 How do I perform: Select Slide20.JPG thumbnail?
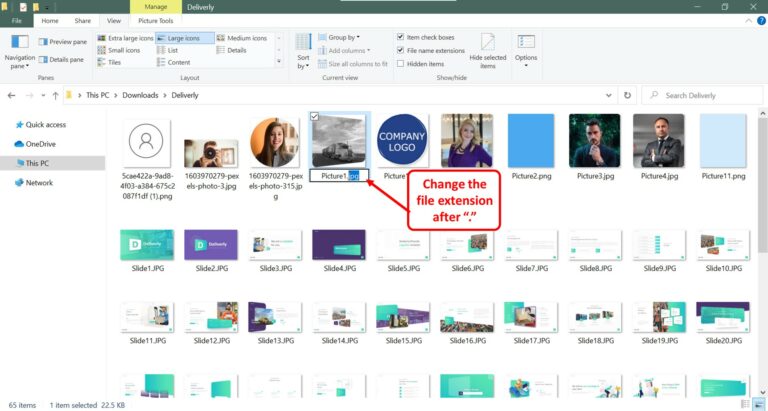pyautogui.click(x=723, y=317)
